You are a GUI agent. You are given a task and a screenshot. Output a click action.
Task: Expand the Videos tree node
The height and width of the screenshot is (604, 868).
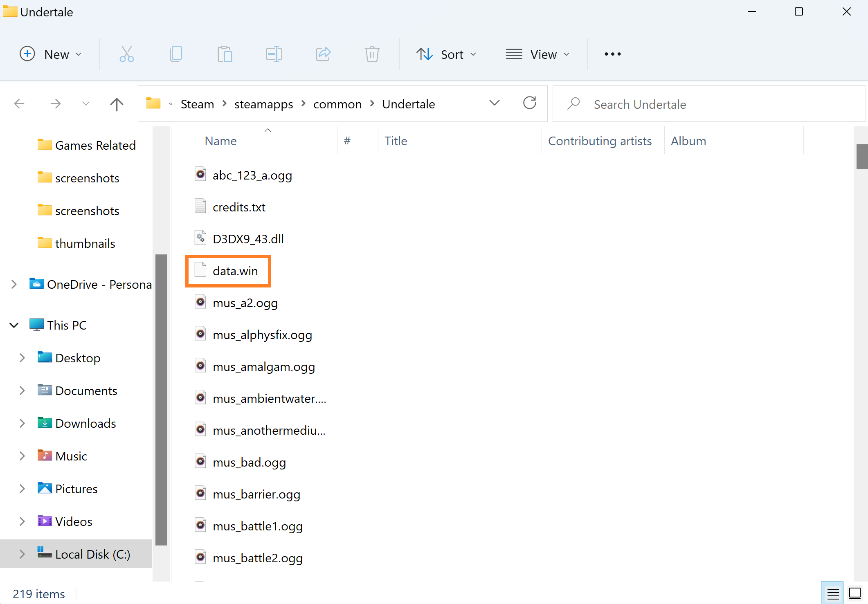click(22, 521)
